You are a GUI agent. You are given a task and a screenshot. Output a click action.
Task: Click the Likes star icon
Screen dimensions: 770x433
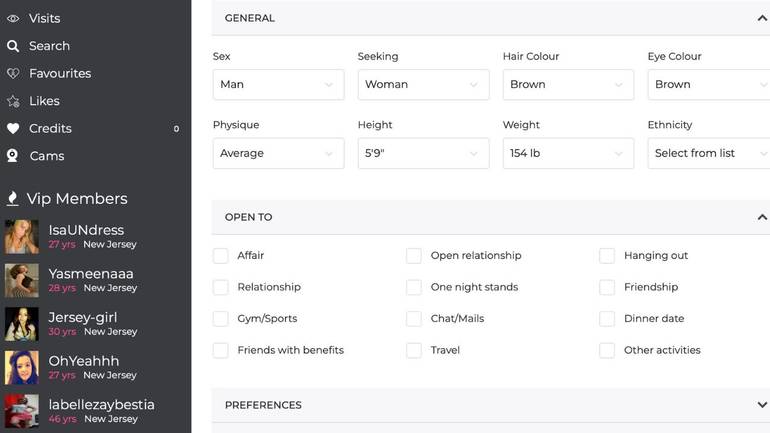(13, 101)
